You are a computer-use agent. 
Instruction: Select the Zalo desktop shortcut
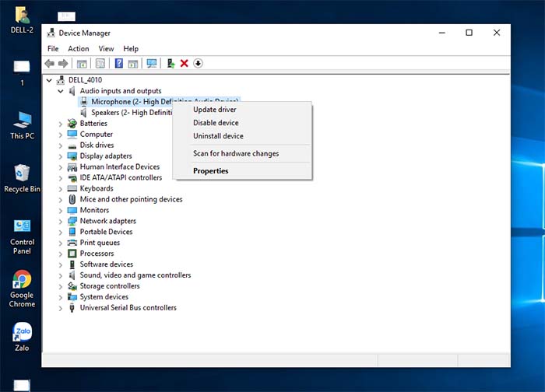click(x=23, y=337)
